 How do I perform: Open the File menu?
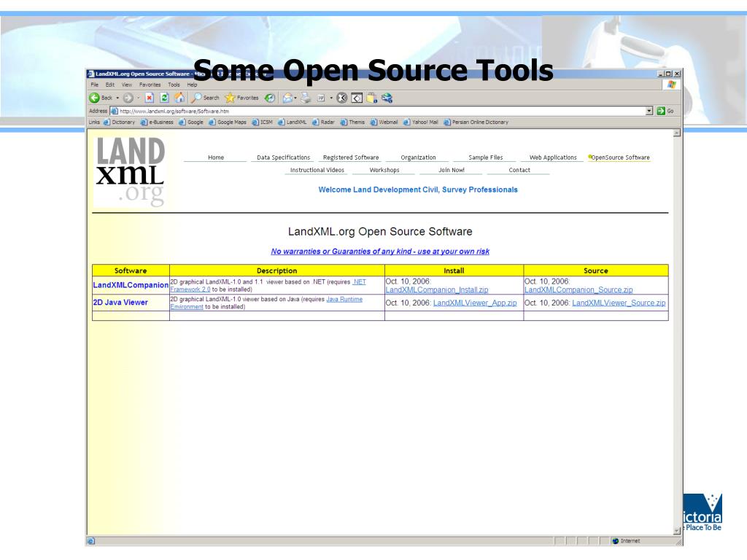click(94, 85)
